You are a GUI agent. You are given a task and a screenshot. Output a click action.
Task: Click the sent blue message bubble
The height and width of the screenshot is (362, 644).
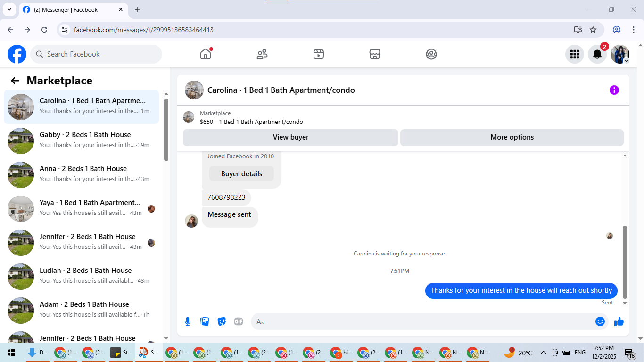521,290
